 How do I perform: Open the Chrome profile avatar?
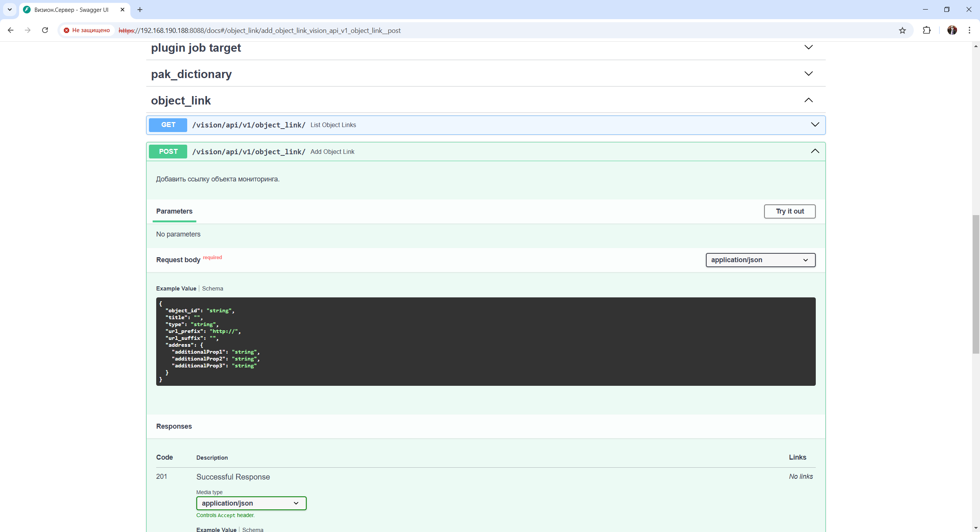click(x=952, y=30)
